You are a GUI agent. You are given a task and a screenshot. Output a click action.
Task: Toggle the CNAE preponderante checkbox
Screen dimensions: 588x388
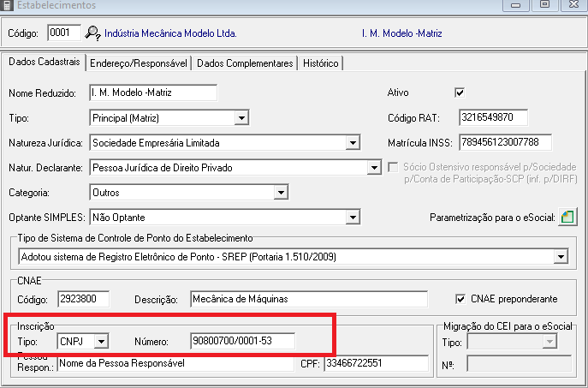(460, 299)
